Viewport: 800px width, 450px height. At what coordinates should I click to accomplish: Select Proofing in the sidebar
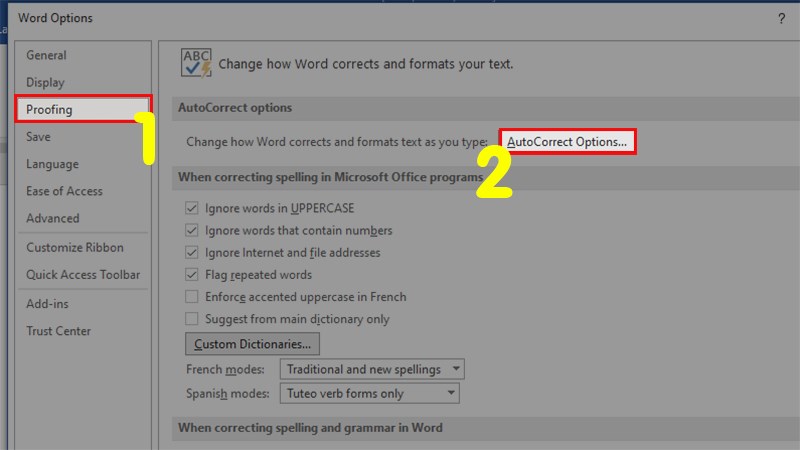coord(50,110)
